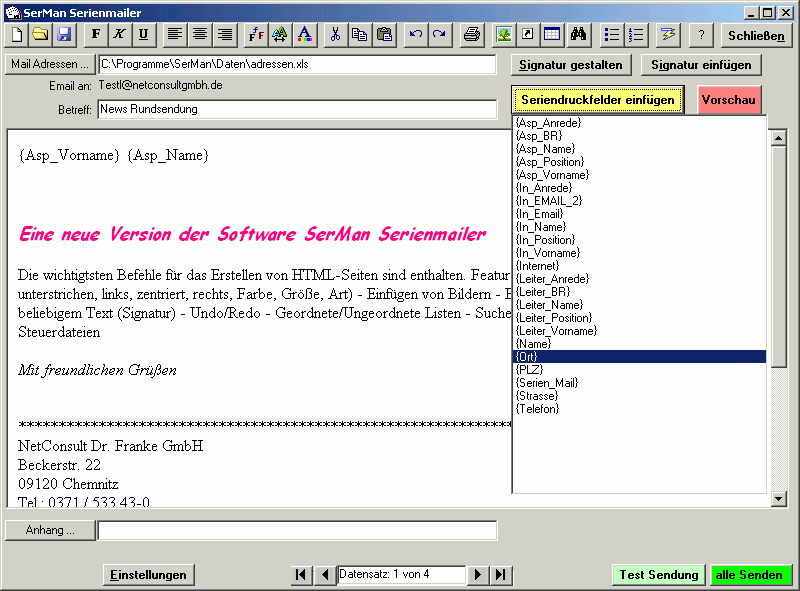Click Signatur gestalten

[571, 65]
